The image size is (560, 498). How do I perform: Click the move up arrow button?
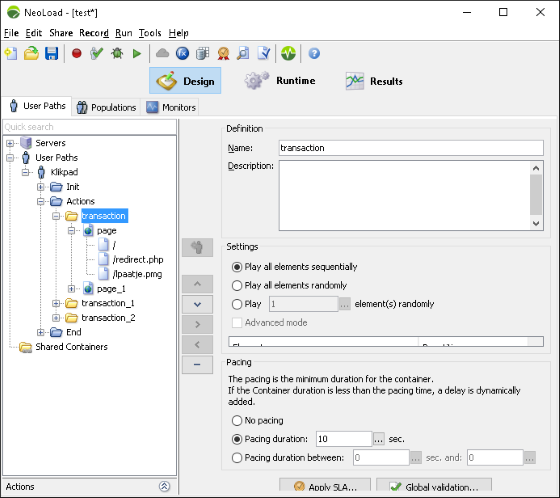197,284
